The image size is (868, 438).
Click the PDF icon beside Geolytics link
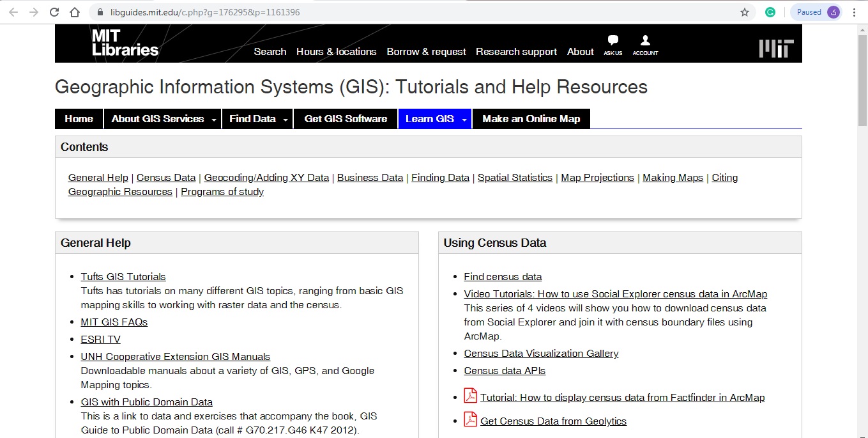(x=471, y=420)
